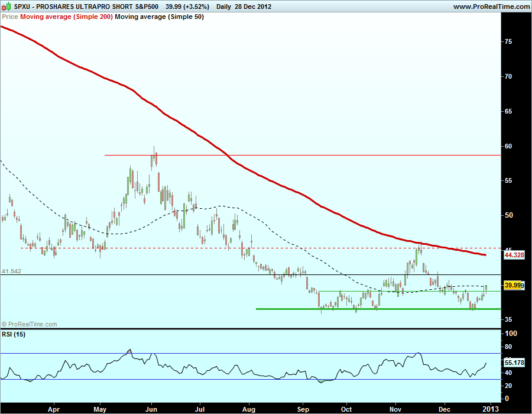This screenshot has height=414, width=532.
Task: Click the Sep date axis label
Action: tap(303, 409)
